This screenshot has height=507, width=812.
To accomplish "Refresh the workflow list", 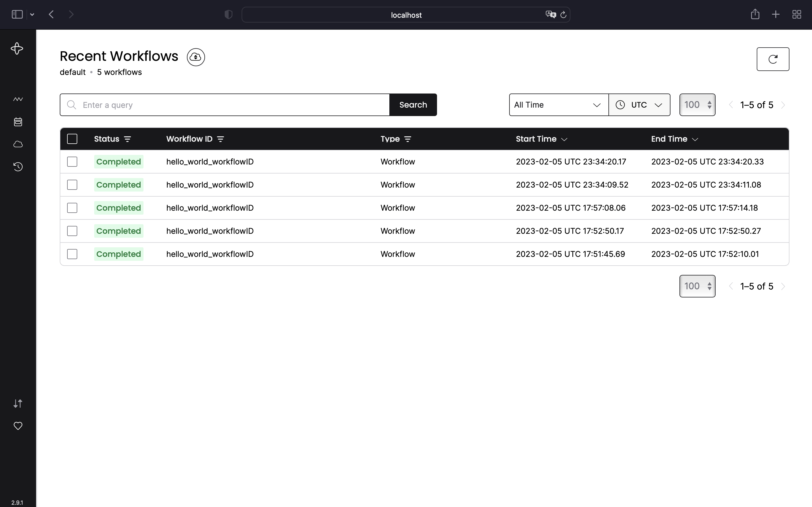I will click(773, 59).
